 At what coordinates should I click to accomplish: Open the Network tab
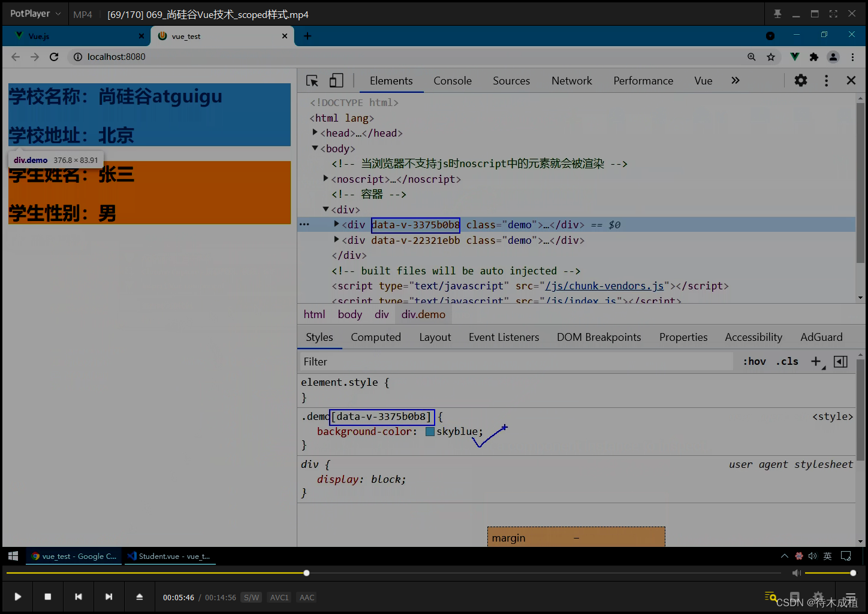(x=572, y=81)
